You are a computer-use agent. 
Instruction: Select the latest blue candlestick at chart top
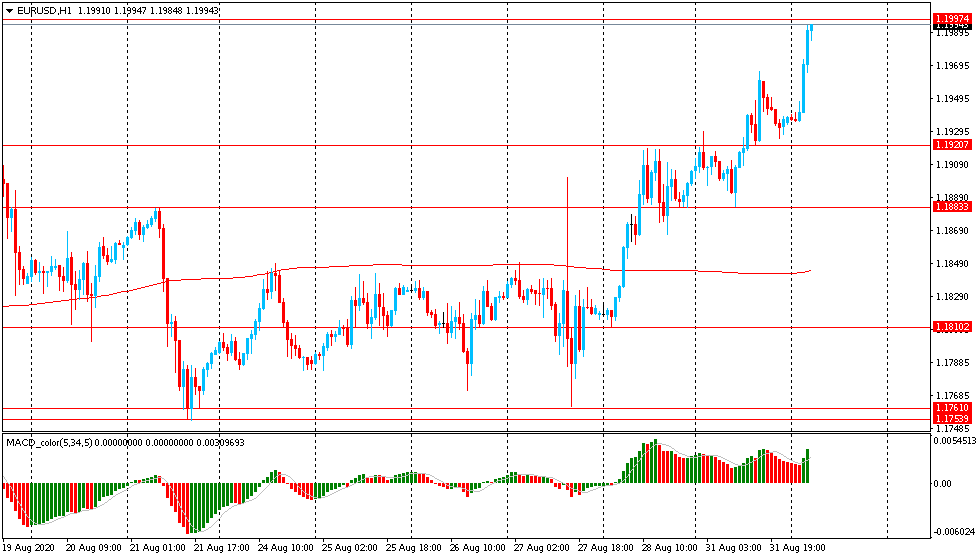click(811, 30)
